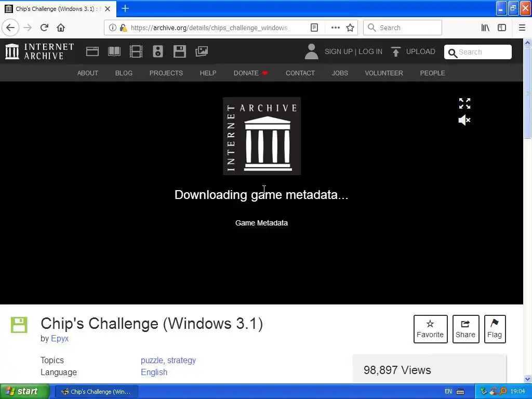Click the taskbar keyboard icon
The height and width of the screenshot is (399, 532).
460,392
